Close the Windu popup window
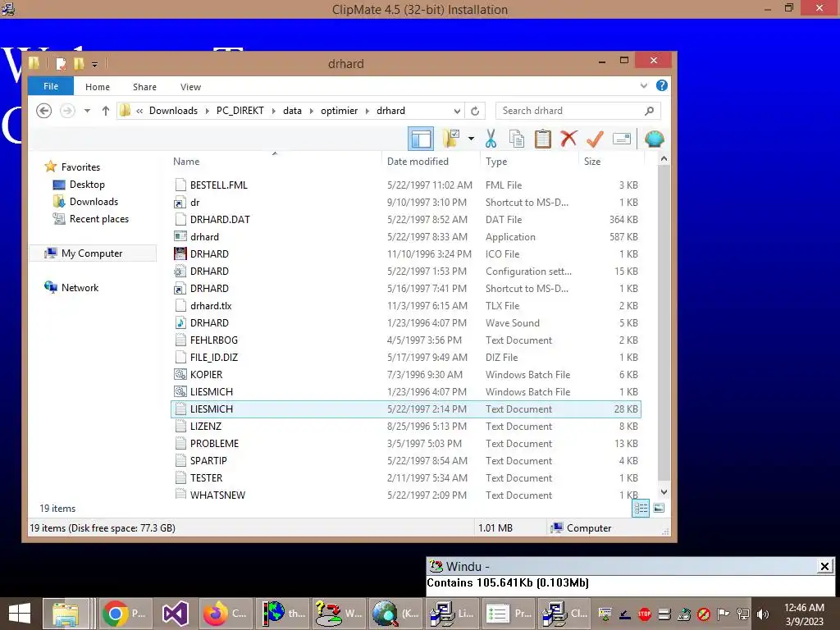The image size is (840, 630). pyautogui.click(x=825, y=566)
